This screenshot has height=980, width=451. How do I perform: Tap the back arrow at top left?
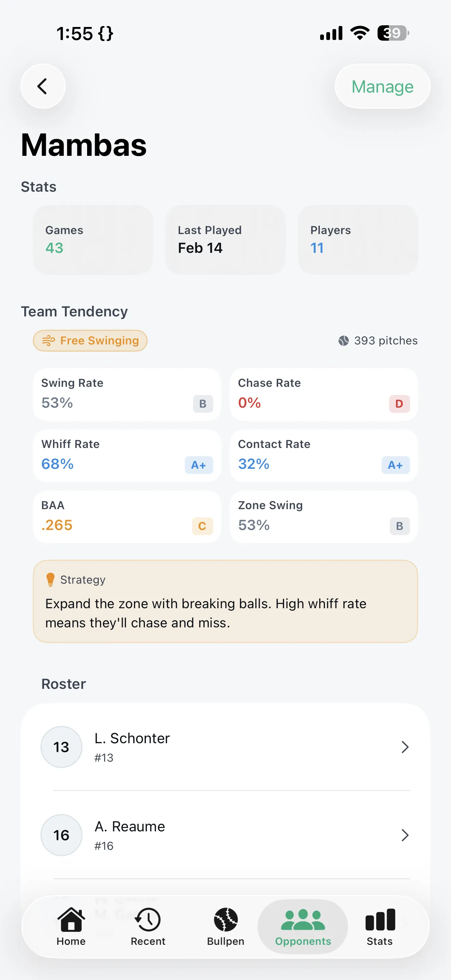click(x=43, y=86)
